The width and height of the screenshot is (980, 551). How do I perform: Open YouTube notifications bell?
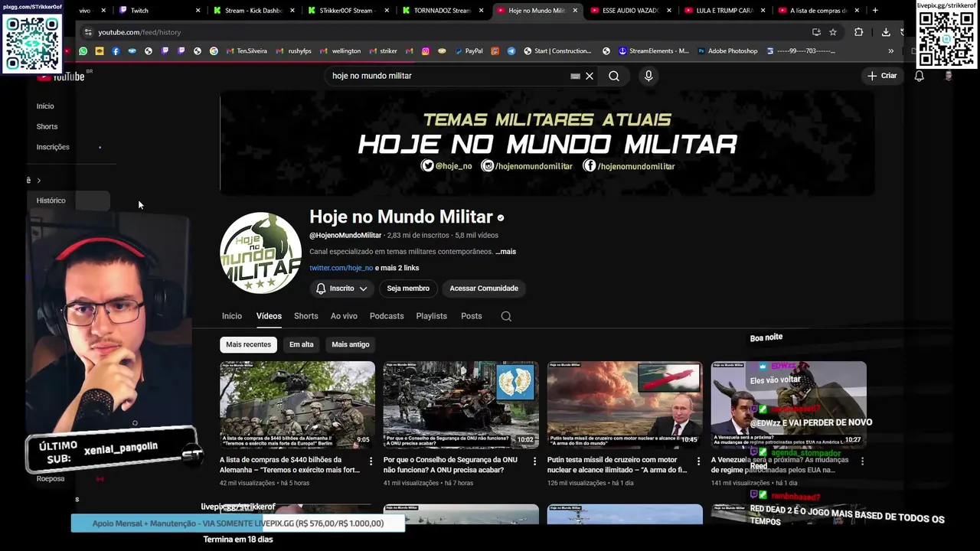point(920,76)
